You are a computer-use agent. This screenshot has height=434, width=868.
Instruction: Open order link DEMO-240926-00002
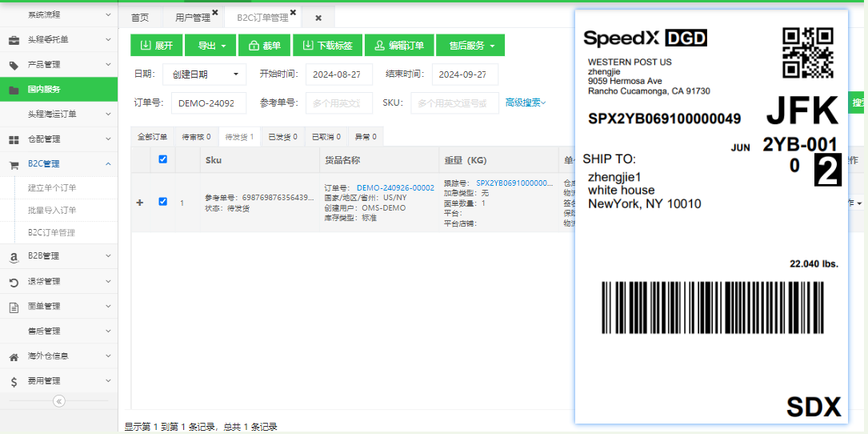coord(395,188)
